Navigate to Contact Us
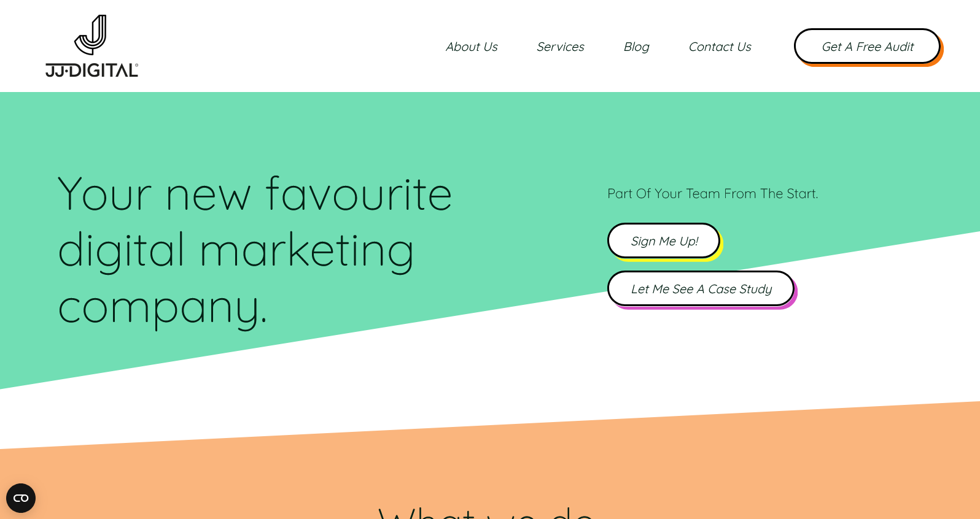Screen dimensions: 980x519 (x=720, y=47)
